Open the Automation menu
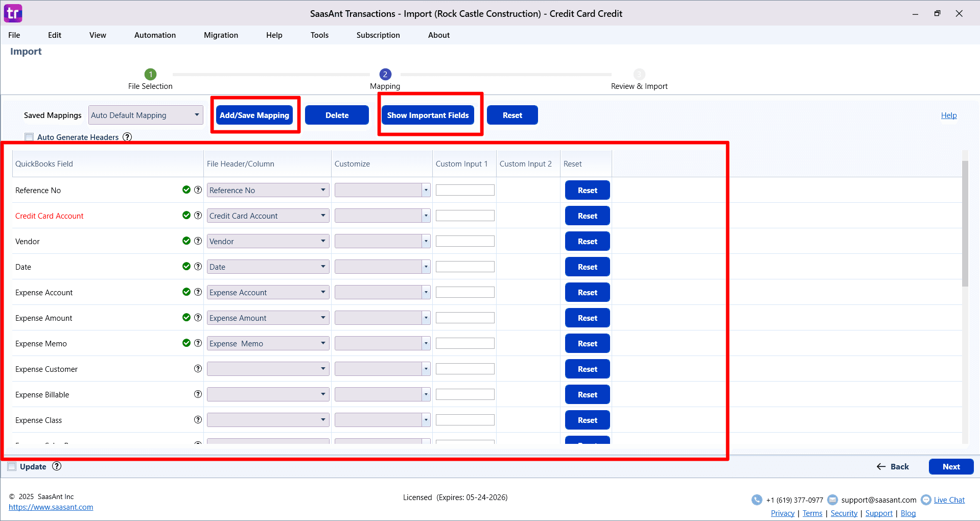This screenshot has height=521, width=980. click(155, 35)
